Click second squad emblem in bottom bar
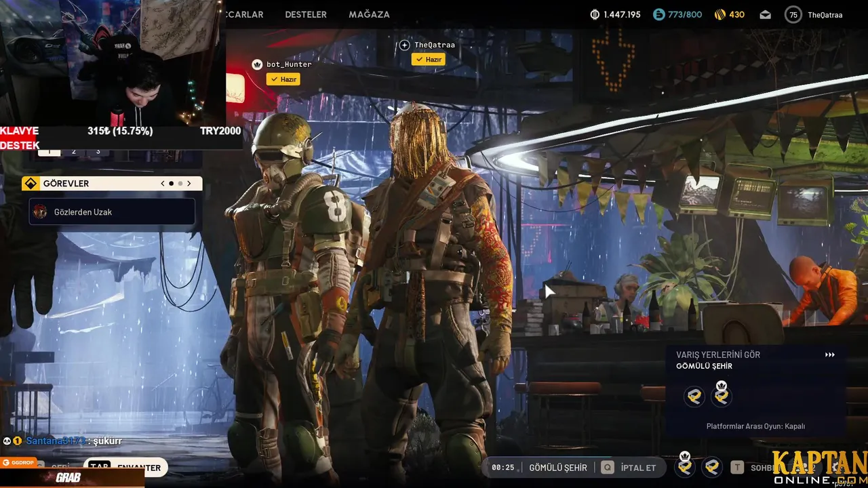The width and height of the screenshot is (868, 488). point(711,466)
